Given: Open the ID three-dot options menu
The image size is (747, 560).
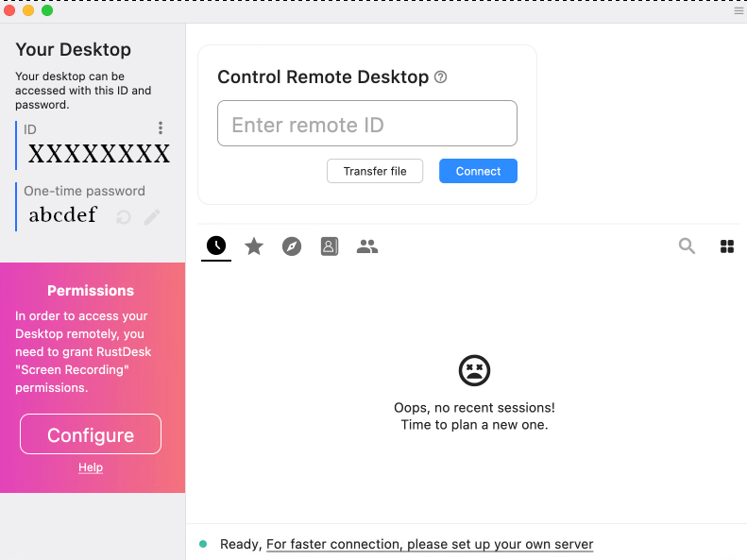Looking at the screenshot, I should (x=161, y=128).
